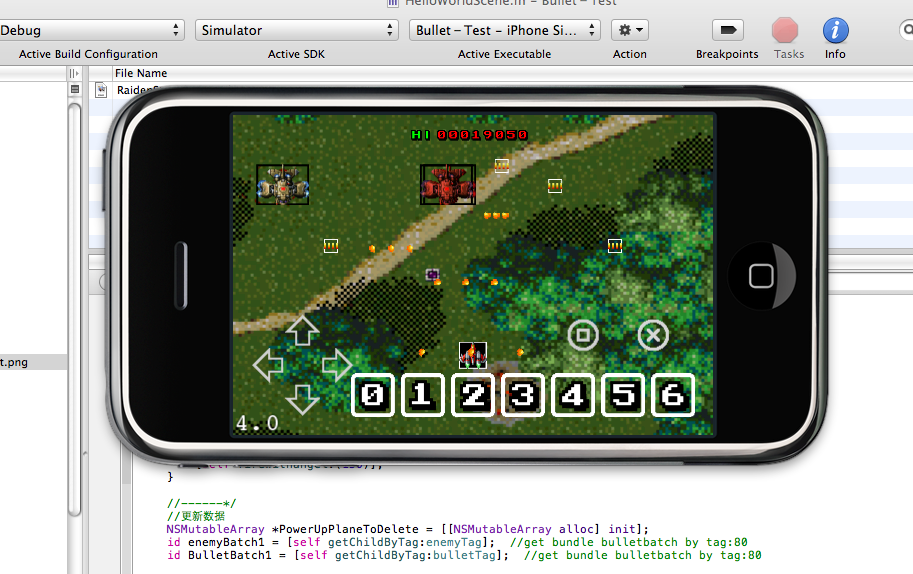
Task: Click the player fighter plane sprite
Action: (473, 355)
